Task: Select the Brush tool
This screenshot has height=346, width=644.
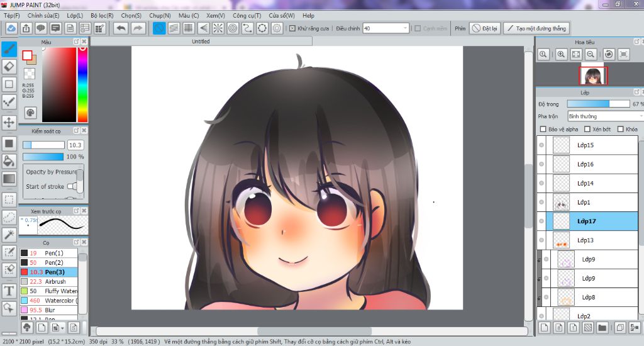Action: pos(9,49)
